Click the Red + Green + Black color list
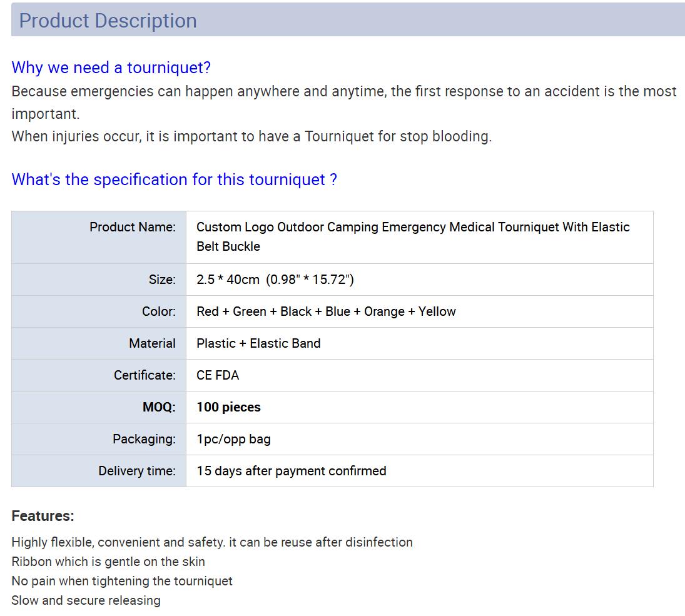Screen dimensions: 685x616 click(326, 311)
